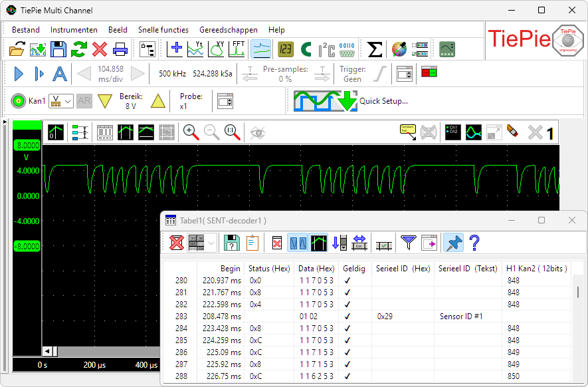
Task: Toggle the AR auto-ranging button
Action: click(x=84, y=100)
